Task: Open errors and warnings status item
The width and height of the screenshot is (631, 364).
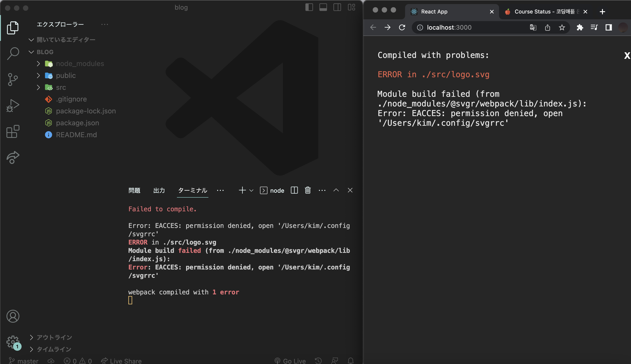Action: point(78,361)
